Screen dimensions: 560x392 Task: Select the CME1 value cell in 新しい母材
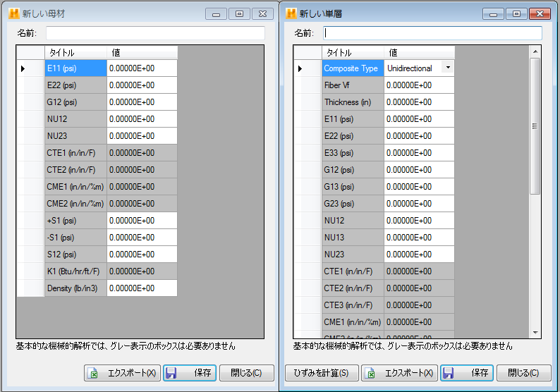(142, 187)
